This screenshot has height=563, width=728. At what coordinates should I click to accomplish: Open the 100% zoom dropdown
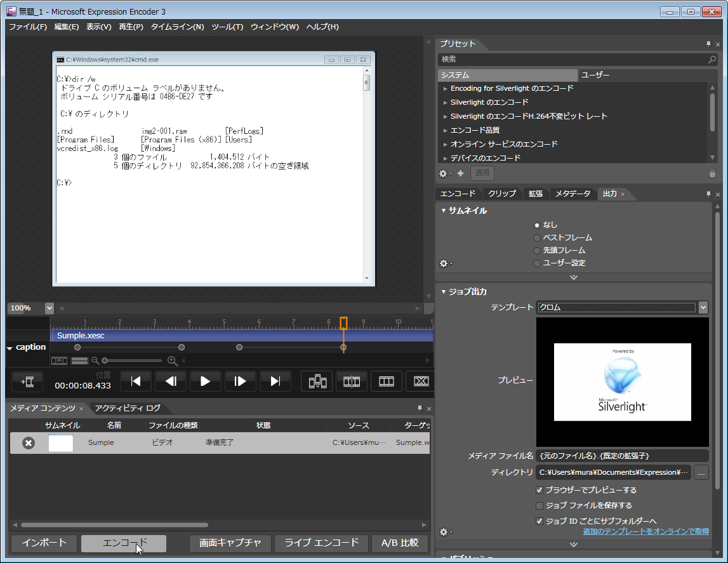tap(50, 308)
